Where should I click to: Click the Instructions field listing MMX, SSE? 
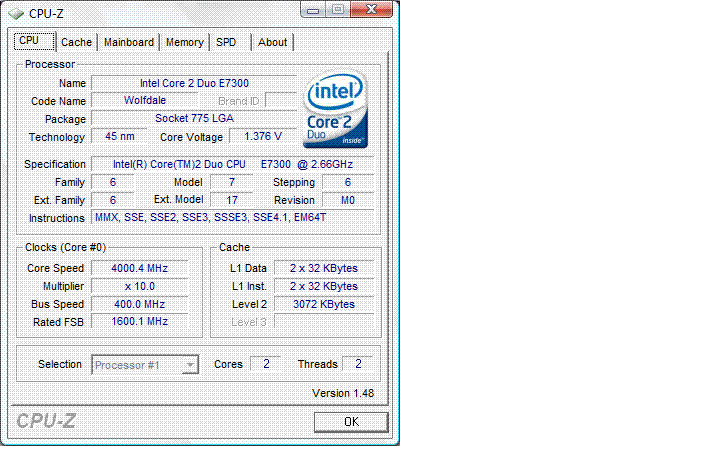tap(233, 218)
